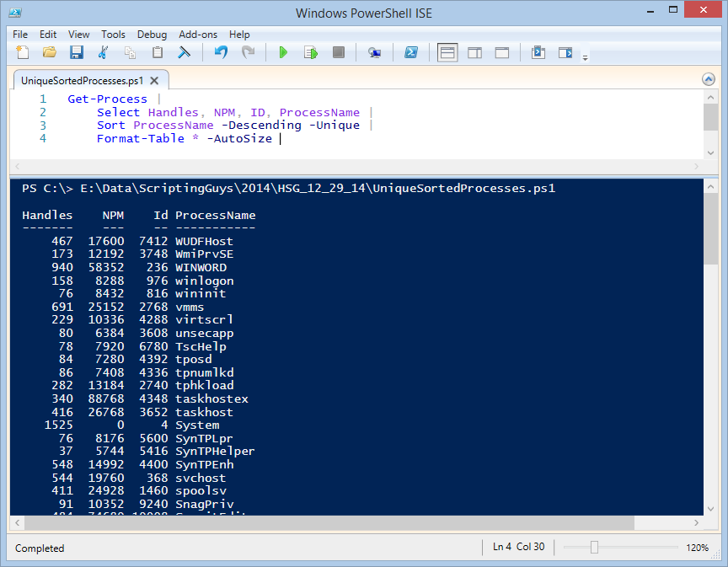The image size is (728, 567).
Task: Launch PowerShell.exe from the toolbar
Action: pyautogui.click(x=411, y=53)
